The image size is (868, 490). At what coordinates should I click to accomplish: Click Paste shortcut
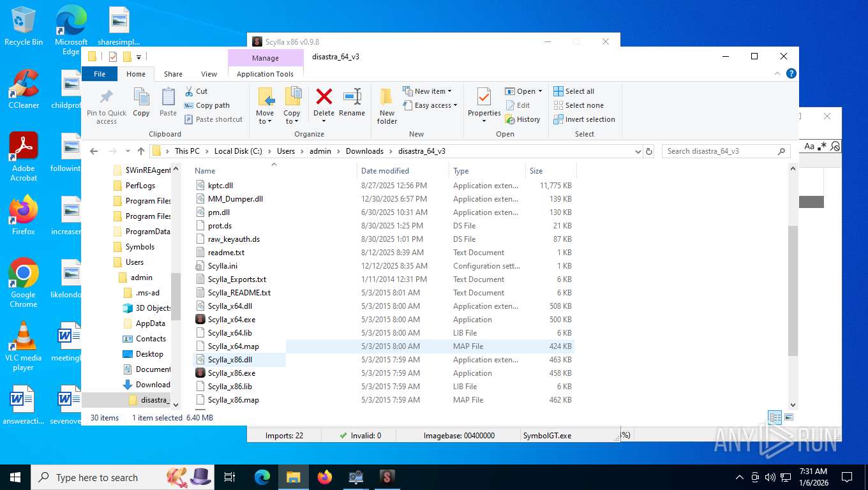pos(213,119)
